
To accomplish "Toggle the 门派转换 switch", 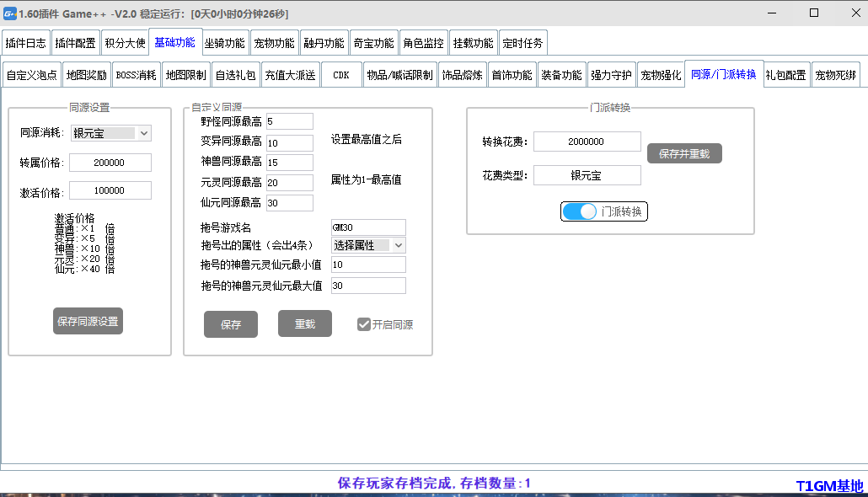I will [x=579, y=211].
